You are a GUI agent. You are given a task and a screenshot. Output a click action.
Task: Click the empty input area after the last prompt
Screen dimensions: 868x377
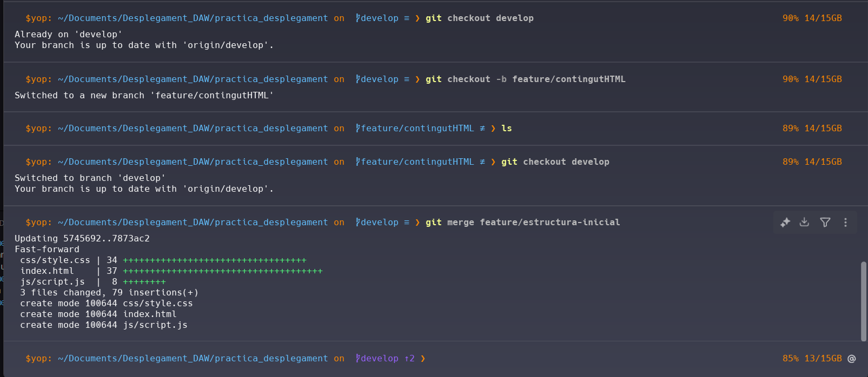point(595,359)
